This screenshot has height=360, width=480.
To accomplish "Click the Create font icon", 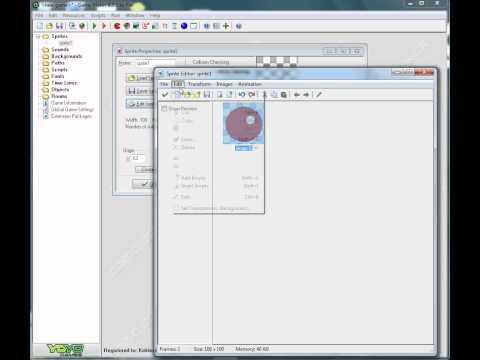I will 165,26.
